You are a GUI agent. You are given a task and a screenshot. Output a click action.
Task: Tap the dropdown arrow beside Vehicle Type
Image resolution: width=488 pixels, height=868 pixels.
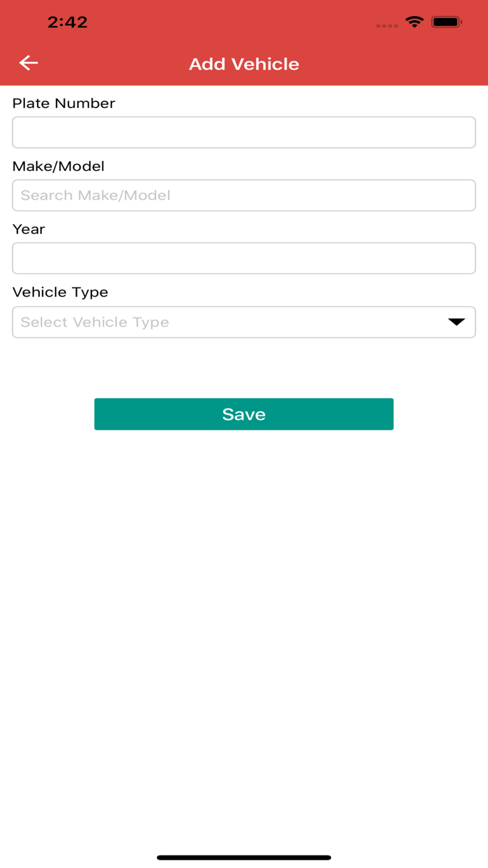(x=456, y=322)
